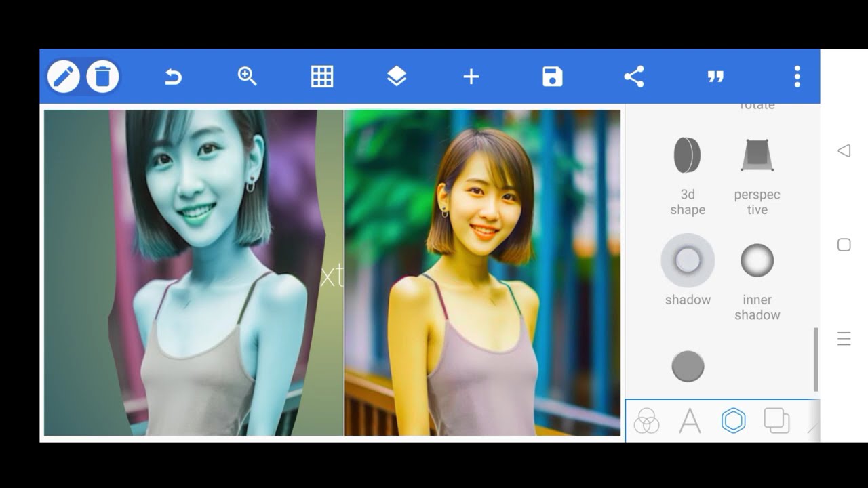868x488 pixels.
Task: Choose the inner shadow effect
Action: pos(757,260)
